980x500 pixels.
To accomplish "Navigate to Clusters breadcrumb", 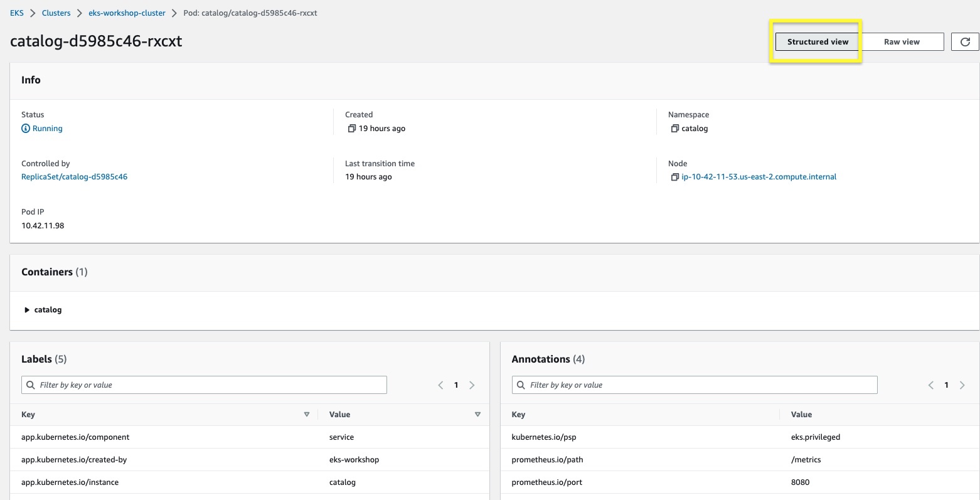I will coord(56,13).
